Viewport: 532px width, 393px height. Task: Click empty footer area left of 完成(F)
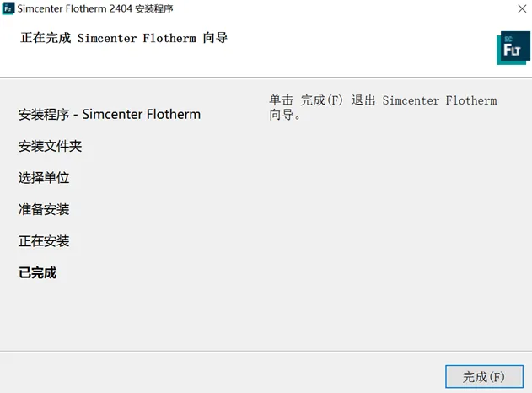click(x=228, y=375)
